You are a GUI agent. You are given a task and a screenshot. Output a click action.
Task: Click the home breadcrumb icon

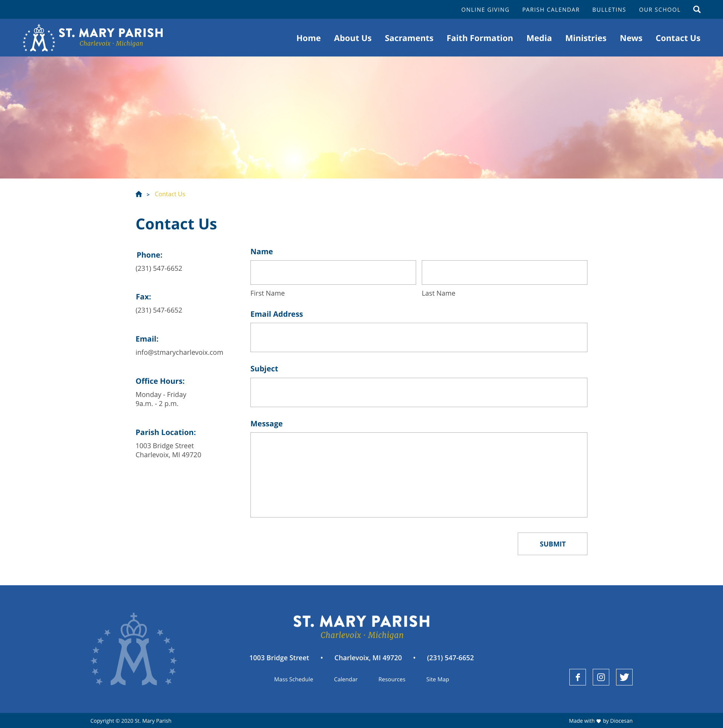tap(139, 194)
